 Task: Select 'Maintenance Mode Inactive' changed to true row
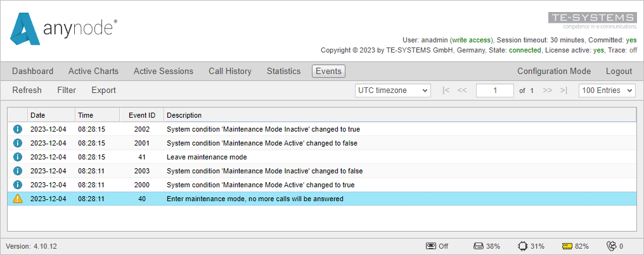pyautogui.click(x=322, y=129)
